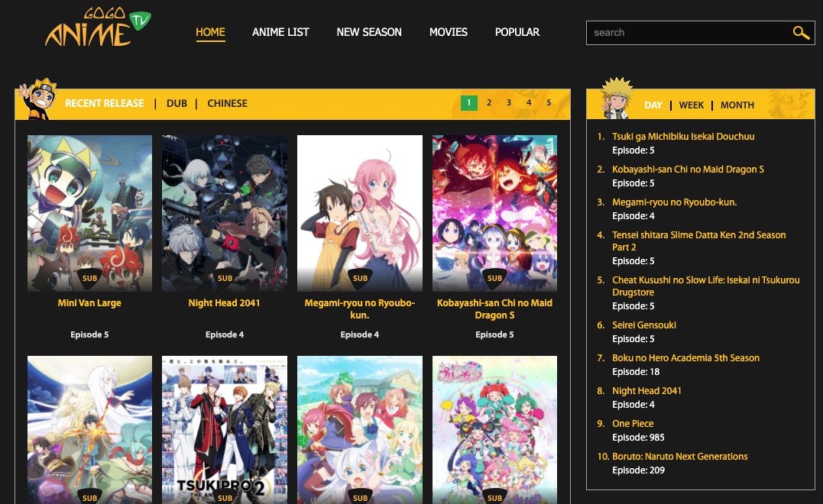Open the Anime List page
Viewport: 823px width, 504px height.
tap(280, 32)
